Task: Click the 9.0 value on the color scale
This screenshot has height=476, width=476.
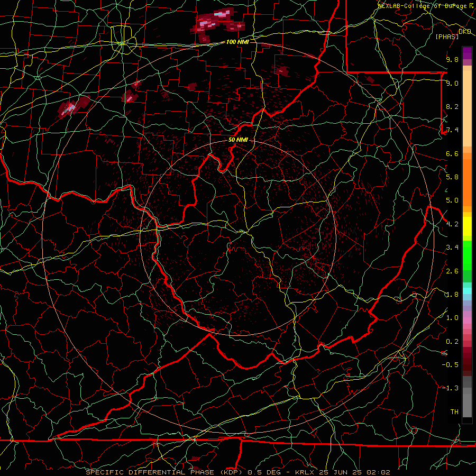Action: pos(452,83)
